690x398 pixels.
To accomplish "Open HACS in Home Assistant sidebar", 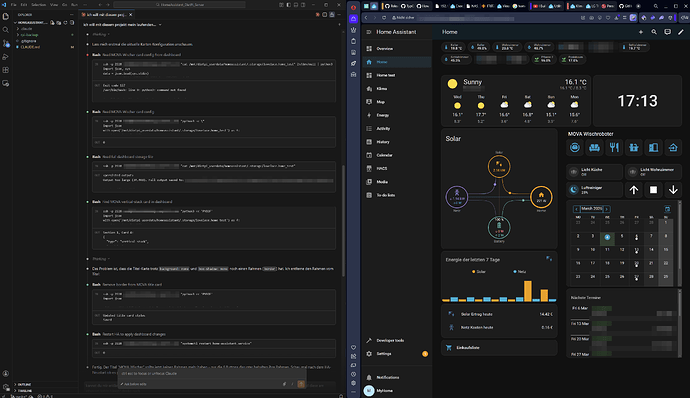I will tap(397, 168).
